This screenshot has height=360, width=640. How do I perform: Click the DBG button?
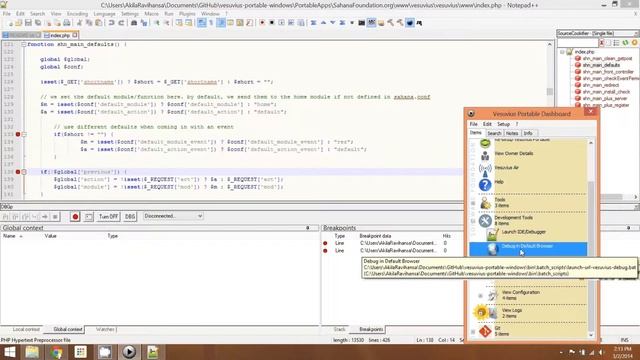coord(130,216)
